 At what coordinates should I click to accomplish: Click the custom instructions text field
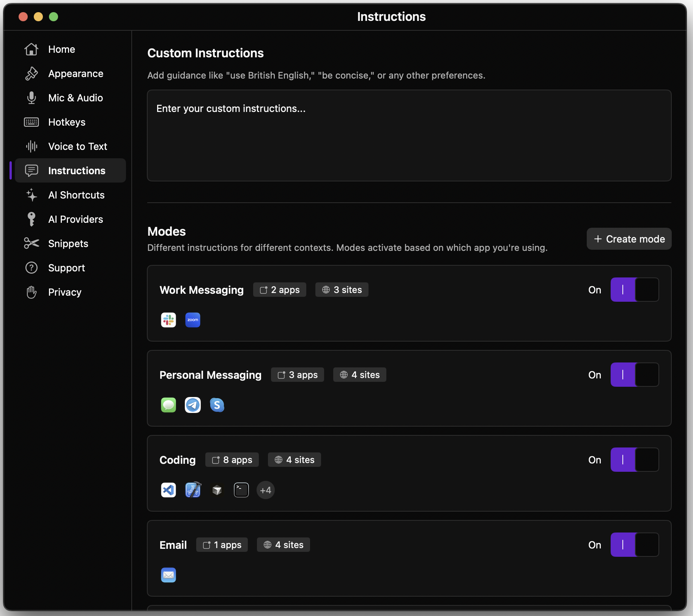409,135
